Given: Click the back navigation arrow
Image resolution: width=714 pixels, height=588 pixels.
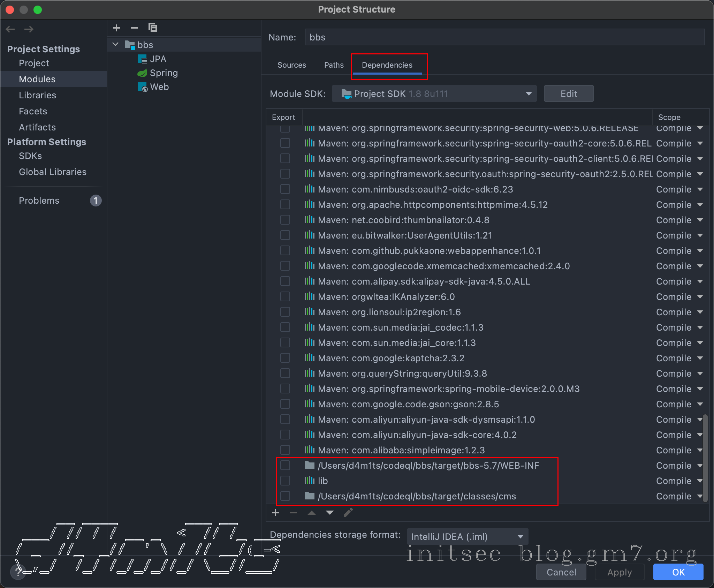Looking at the screenshot, I should (x=10, y=29).
